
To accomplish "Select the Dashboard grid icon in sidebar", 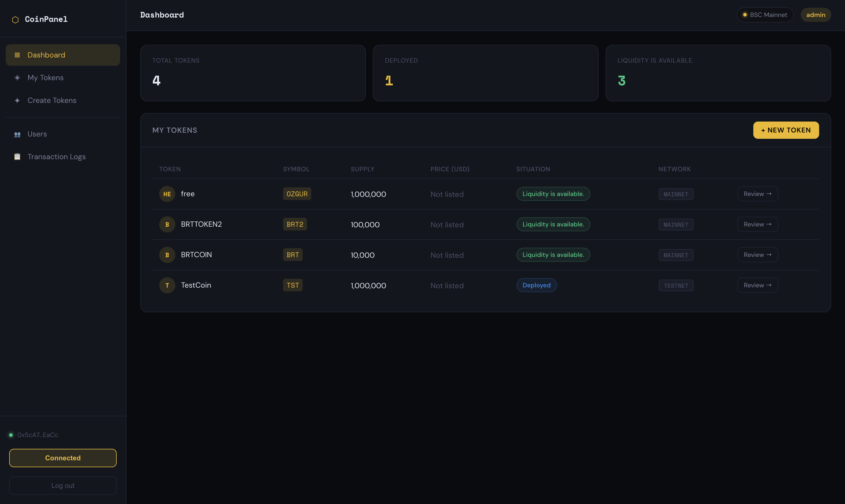I will (x=17, y=55).
